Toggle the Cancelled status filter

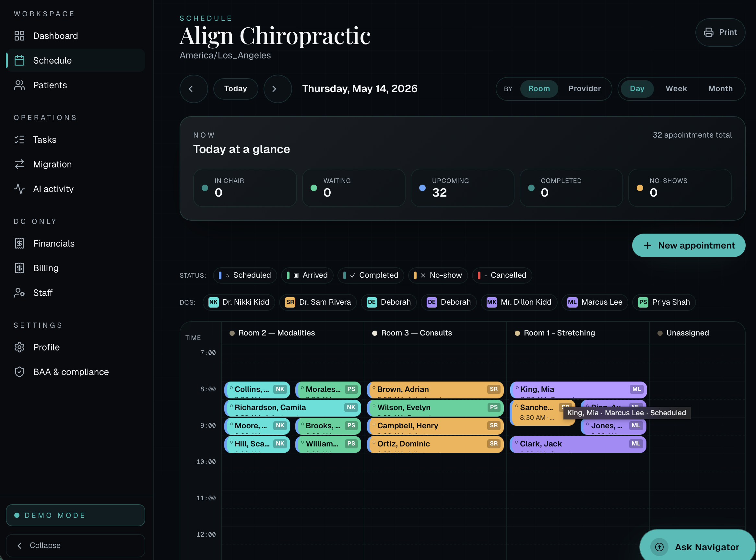click(502, 275)
